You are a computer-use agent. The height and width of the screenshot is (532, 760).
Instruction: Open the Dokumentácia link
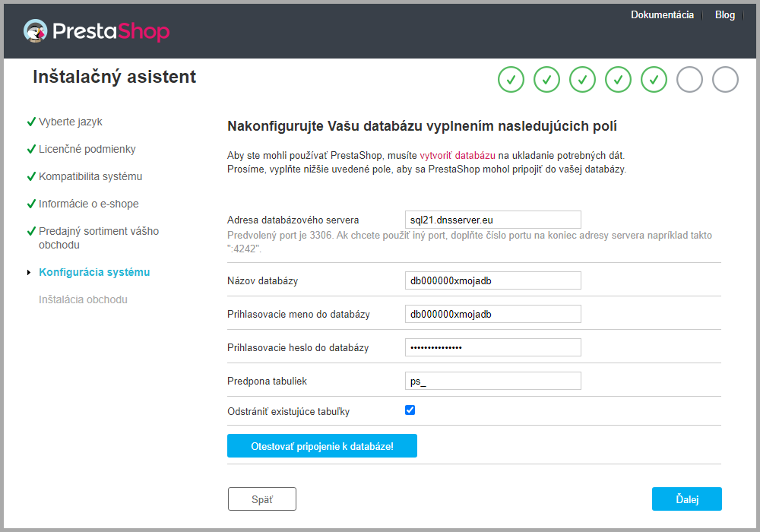pyautogui.click(x=662, y=15)
